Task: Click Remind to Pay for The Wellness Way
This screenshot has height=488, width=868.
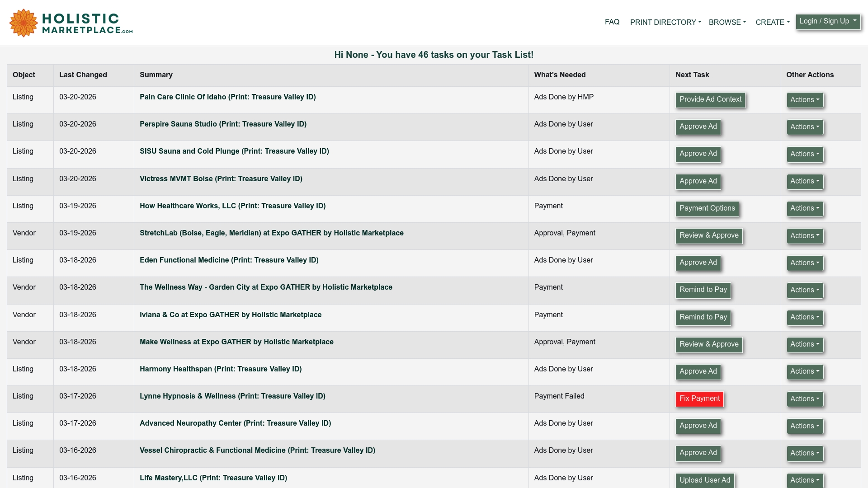Action: (703, 290)
